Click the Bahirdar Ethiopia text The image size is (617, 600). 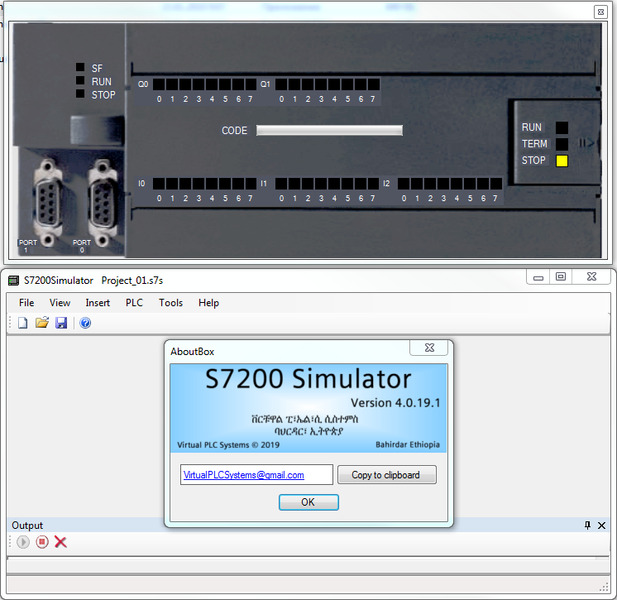tap(407, 445)
